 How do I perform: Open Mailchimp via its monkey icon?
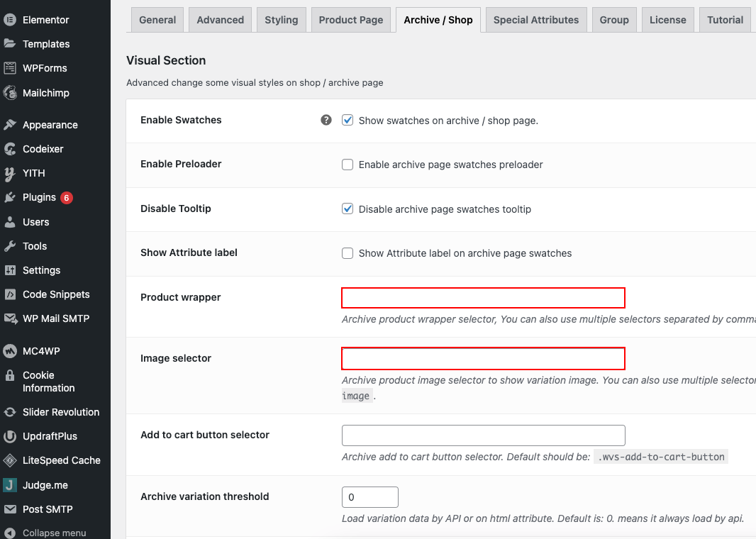tap(10, 93)
